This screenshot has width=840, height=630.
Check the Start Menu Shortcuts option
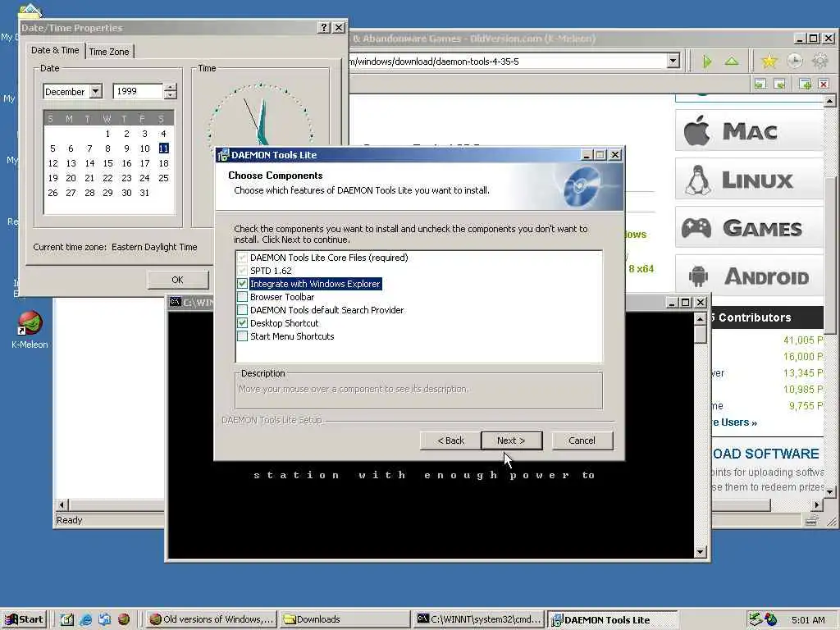pos(242,336)
